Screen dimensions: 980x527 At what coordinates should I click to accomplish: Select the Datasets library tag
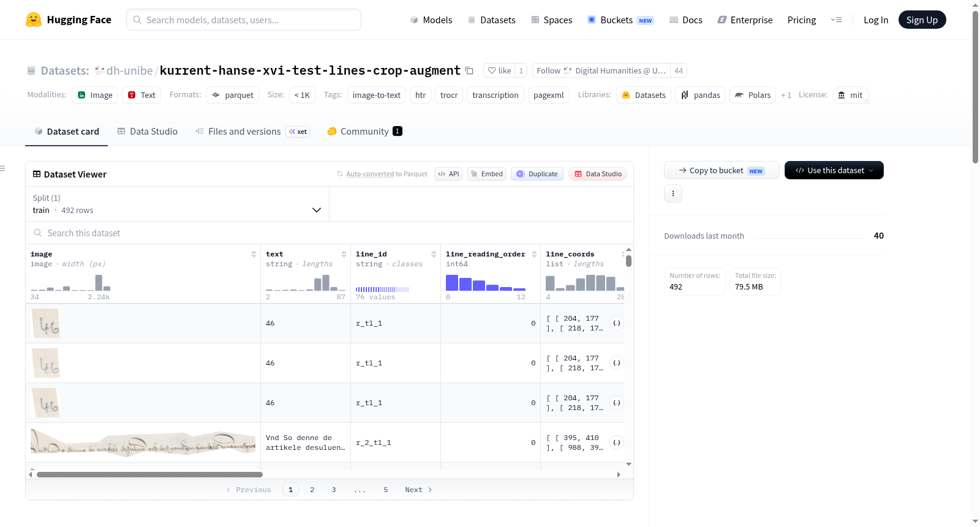644,95
